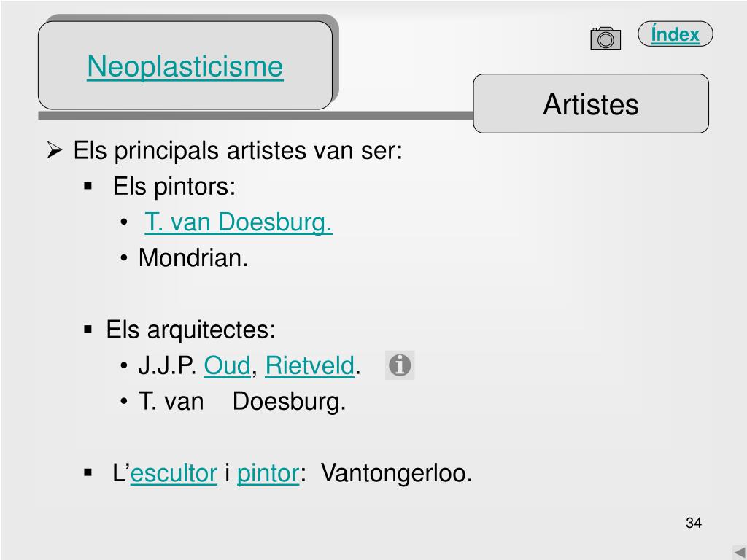747x560 pixels.
Task: Follow the Neoplasticisme title link
Action: (x=185, y=66)
